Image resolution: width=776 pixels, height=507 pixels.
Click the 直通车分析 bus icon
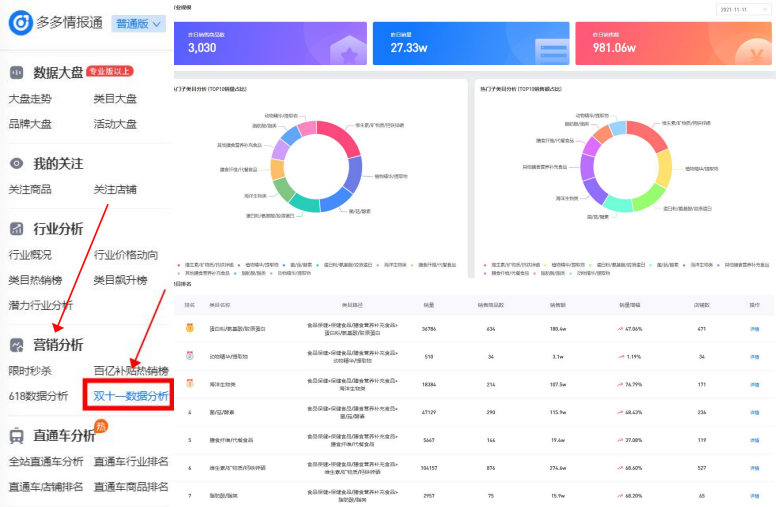click(16, 436)
